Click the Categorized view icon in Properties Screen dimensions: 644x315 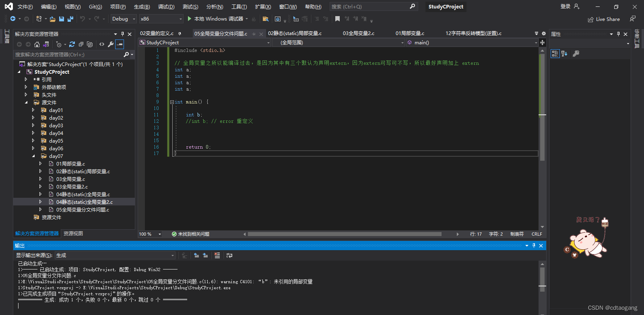pos(555,54)
